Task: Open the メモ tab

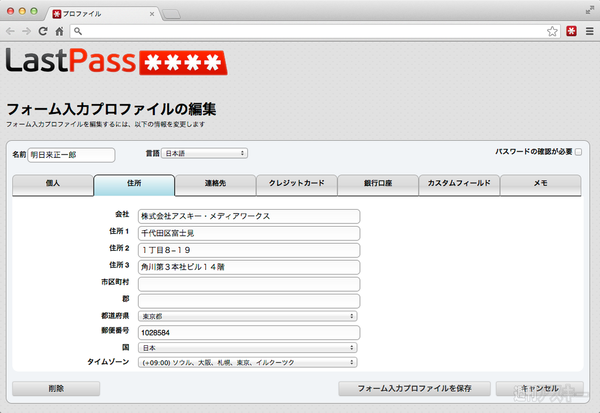Action: click(541, 185)
